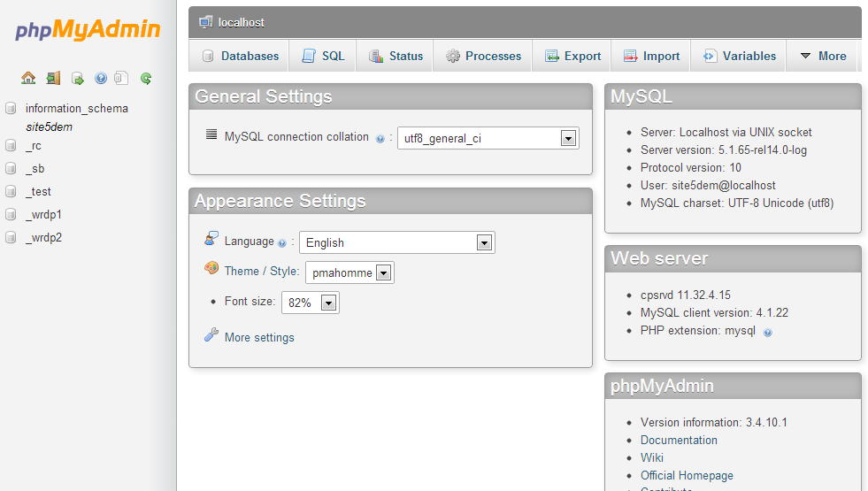This screenshot has width=868, height=491.
Task: Open the SQL tab
Action: pyautogui.click(x=323, y=56)
